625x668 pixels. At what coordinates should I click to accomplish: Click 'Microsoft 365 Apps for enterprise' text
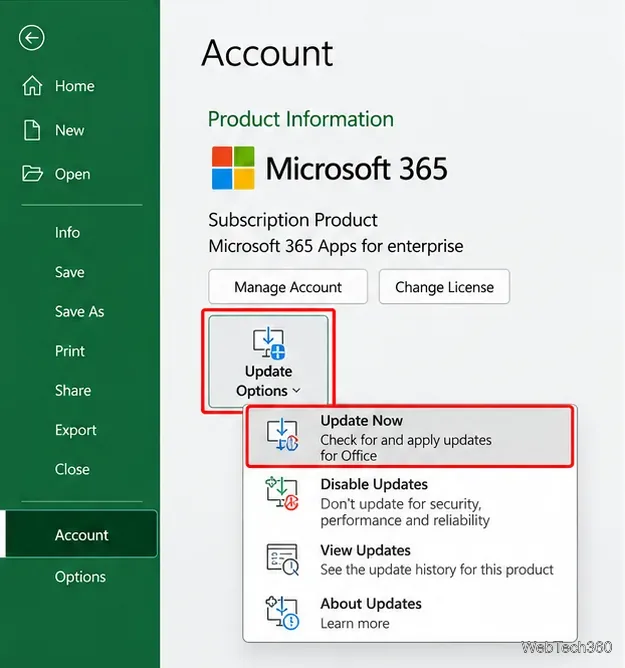(x=336, y=246)
